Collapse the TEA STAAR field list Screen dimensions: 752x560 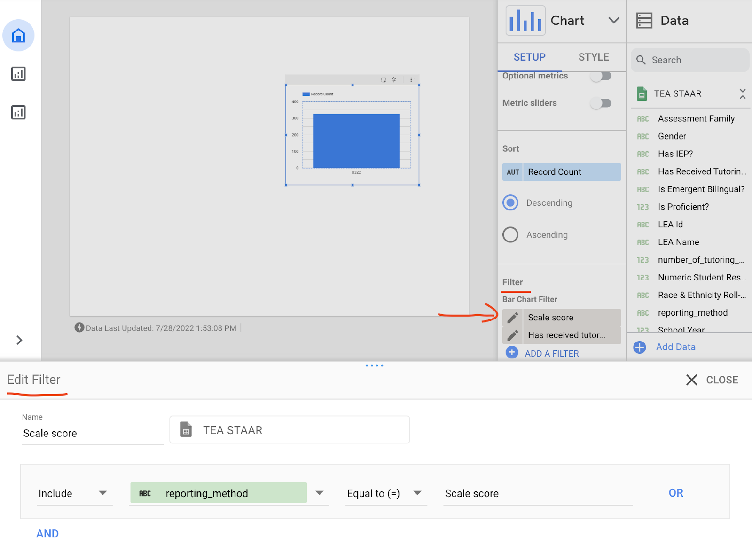click(x=743, y=93)
